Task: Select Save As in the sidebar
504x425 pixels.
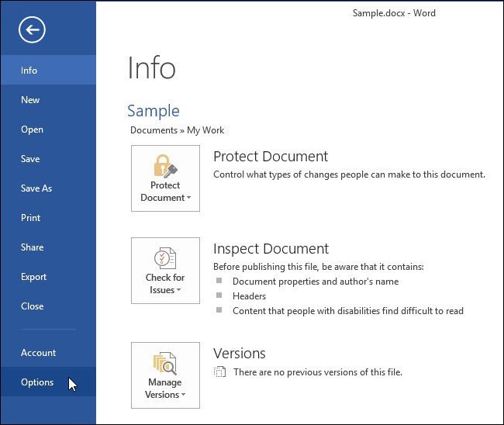Action: pos(36,188)
